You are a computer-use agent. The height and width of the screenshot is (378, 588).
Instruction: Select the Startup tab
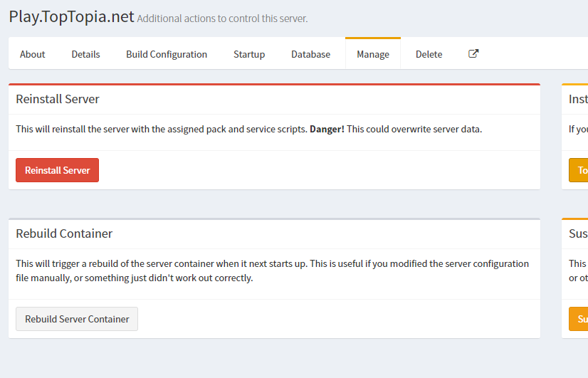pyautogui.click(x=249, y=54)
